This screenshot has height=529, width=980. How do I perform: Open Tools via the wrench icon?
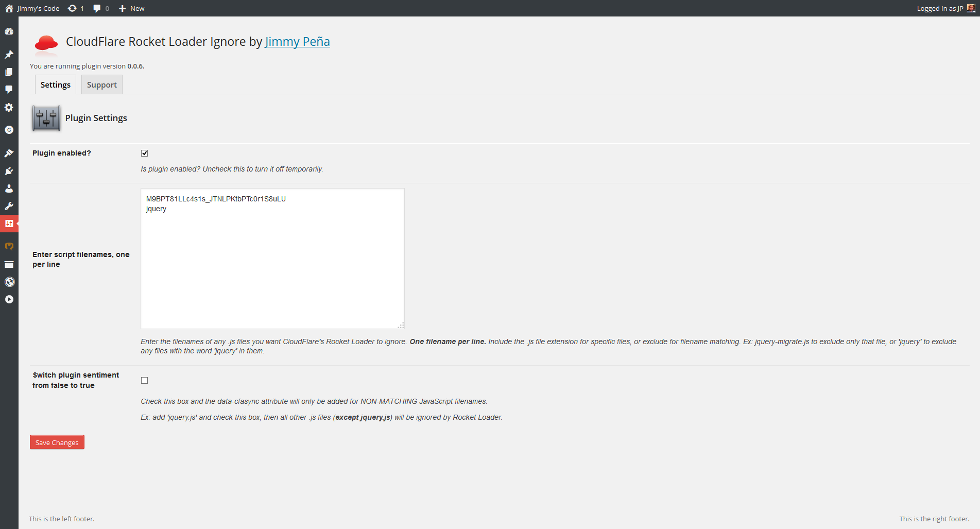click(x=9, y=206)
